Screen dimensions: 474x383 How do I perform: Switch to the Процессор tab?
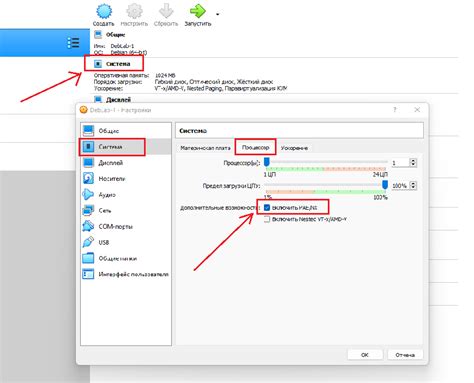[x=255, y=147]
